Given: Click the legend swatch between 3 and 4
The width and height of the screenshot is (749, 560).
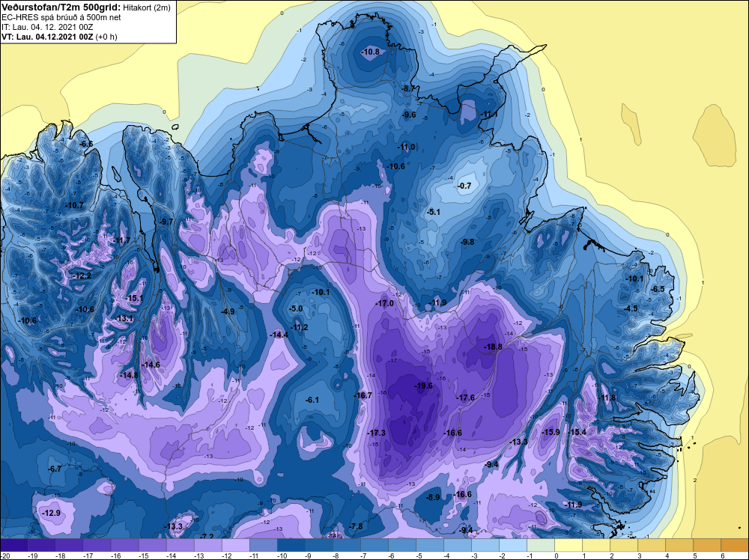Looking at the screenshot, I should (652, 545).
